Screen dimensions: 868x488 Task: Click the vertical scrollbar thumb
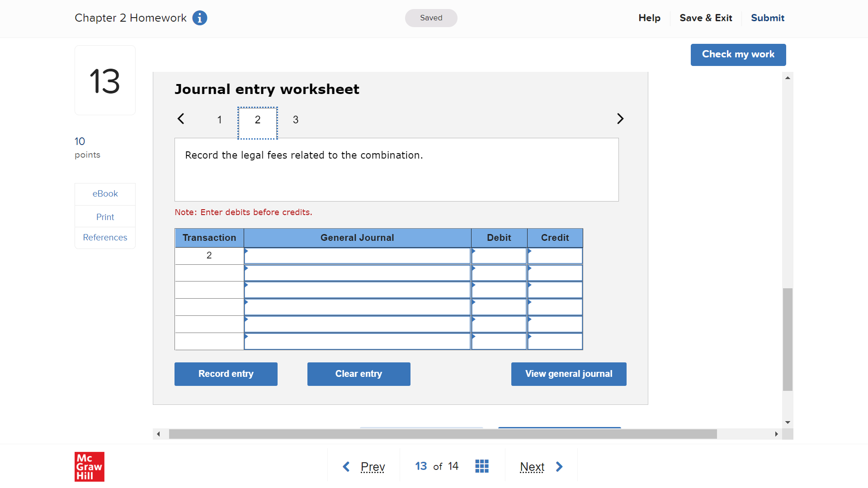(x=788, y=339)
